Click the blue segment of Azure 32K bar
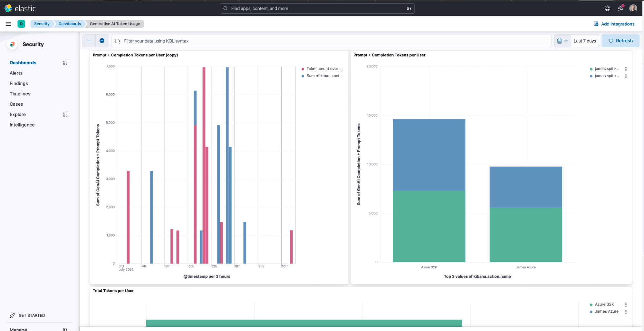 click(429, 155)
